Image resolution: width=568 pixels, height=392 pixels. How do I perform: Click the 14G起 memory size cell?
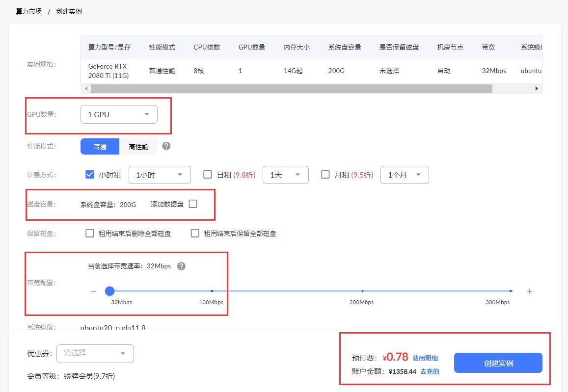293,71
